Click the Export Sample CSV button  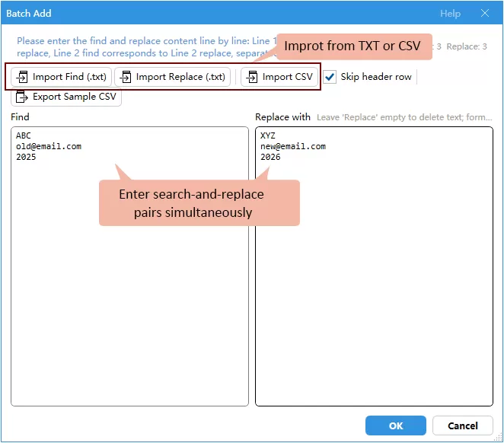[x=66, y=97]
